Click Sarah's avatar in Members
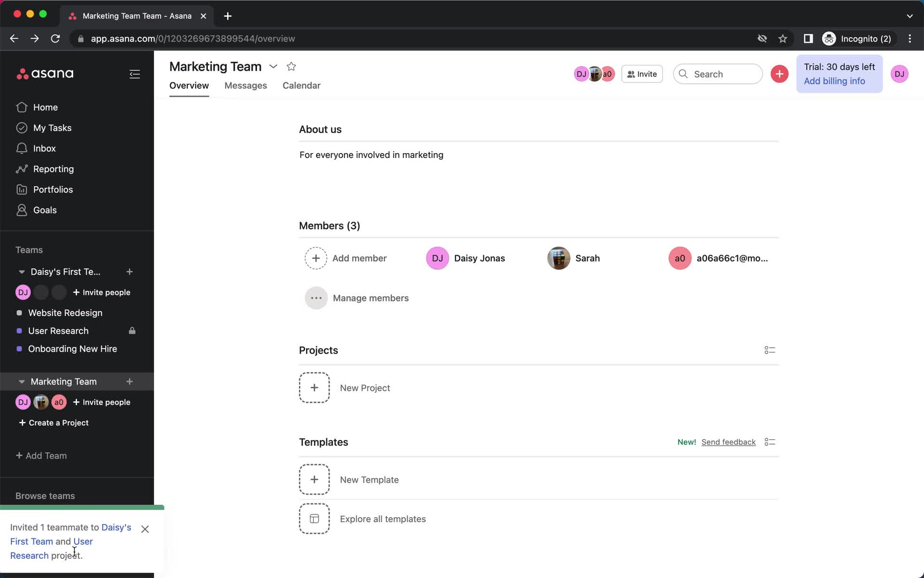Image resolution: width=924 pixels, height=578 pixels. click(x=559, y=258)
